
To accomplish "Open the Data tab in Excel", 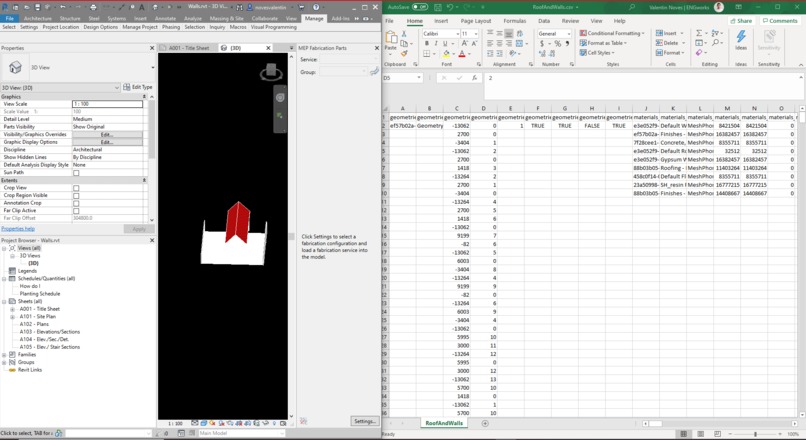I will 544,21.
